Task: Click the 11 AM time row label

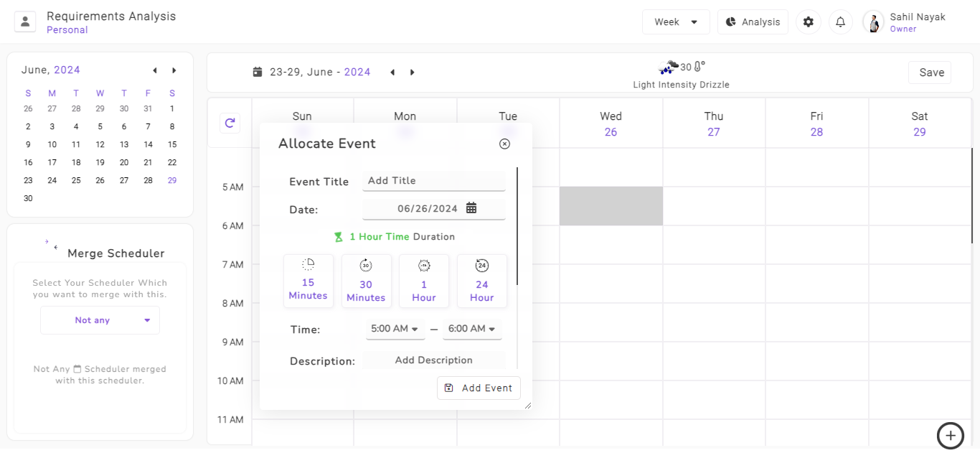Action: tap(232, 419)
